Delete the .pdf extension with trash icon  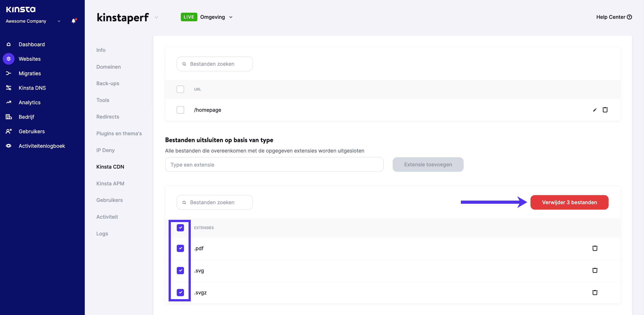point(595,248)
